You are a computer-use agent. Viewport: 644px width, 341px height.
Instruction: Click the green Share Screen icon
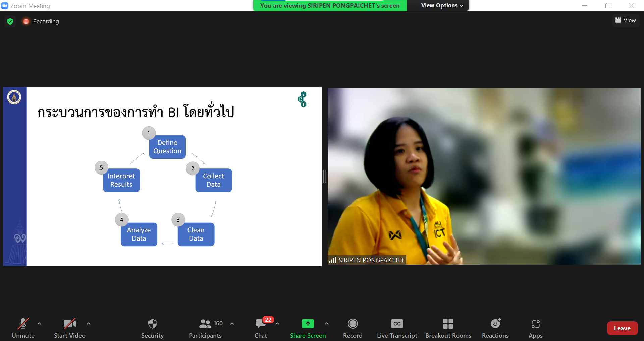point(308,324)
